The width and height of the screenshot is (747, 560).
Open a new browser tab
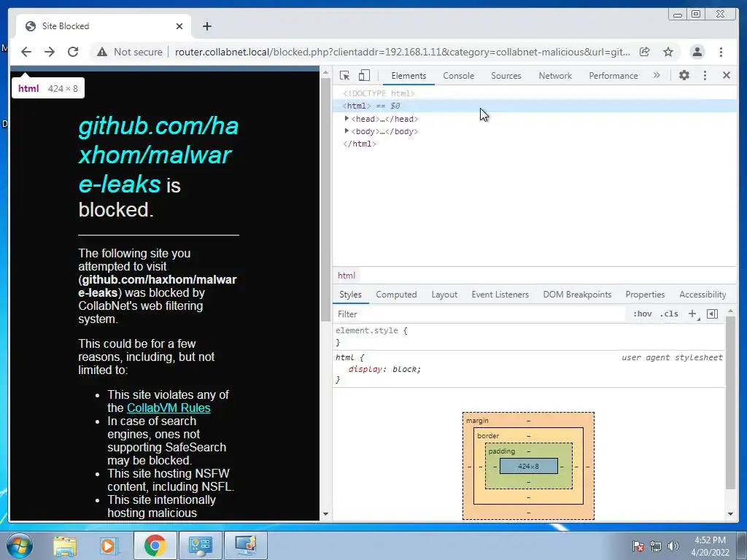[206, 26]
